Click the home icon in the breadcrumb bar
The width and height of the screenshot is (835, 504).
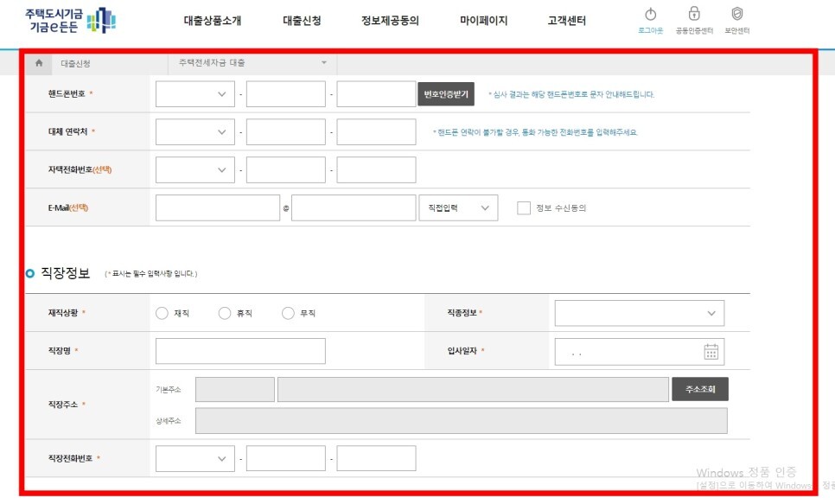pos(36,62)
